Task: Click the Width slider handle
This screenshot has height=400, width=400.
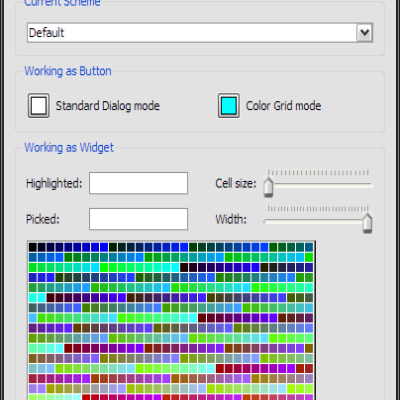Action: tap(367, 223)
